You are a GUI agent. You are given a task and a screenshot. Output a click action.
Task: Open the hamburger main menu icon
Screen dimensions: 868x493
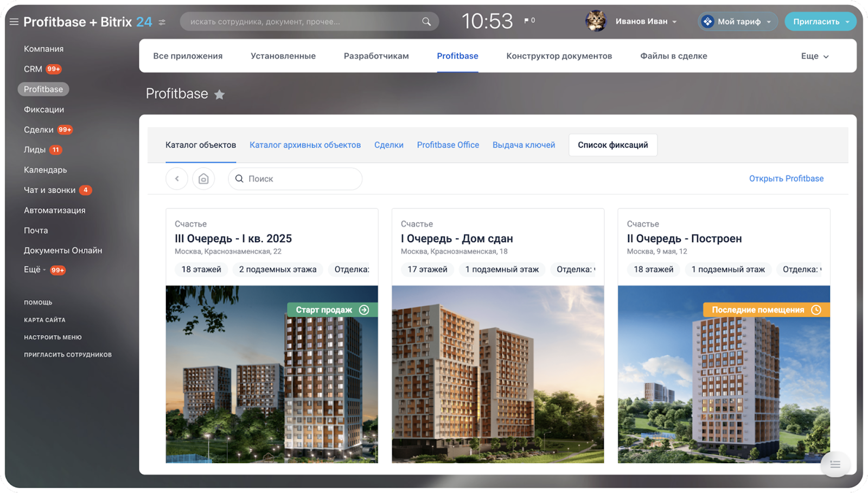(x=14, y=22)
